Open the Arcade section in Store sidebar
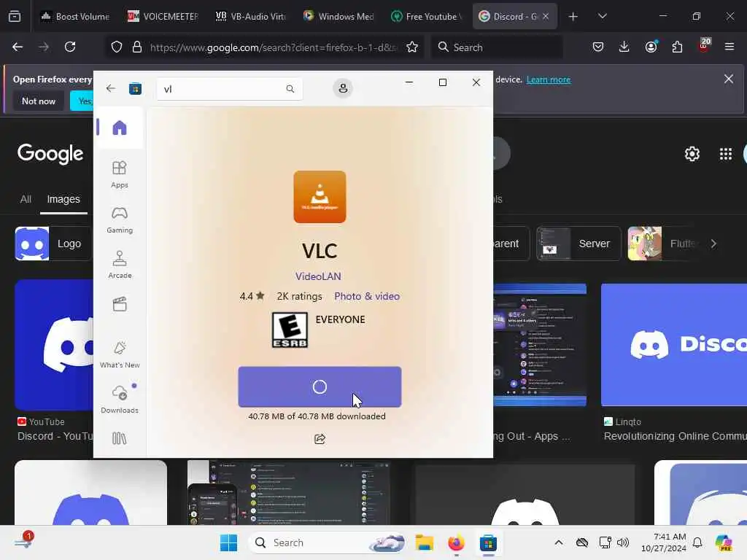The height and width of the screenshot is (560, 747). click(119, 265)
